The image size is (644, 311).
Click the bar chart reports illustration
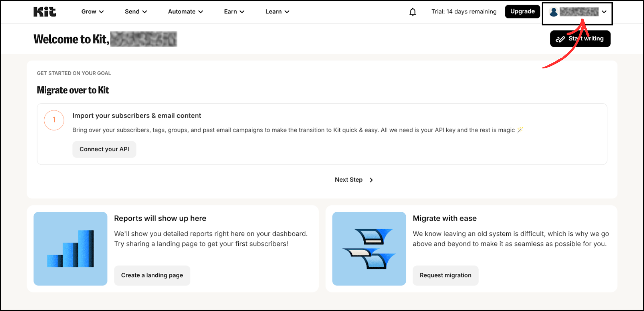pyautogui.click(x=70, y=249)
